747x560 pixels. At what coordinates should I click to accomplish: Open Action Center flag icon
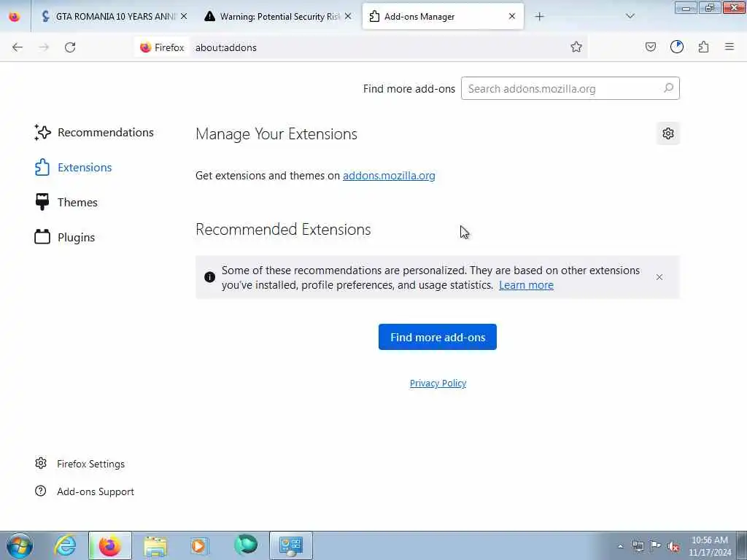(656, 546)
